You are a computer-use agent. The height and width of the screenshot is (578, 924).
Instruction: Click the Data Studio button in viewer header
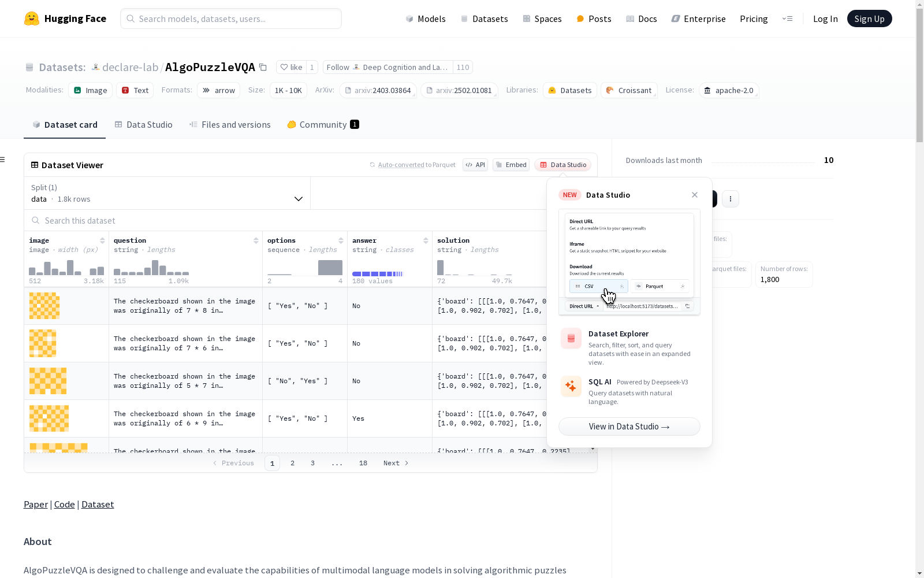point(563,165)
